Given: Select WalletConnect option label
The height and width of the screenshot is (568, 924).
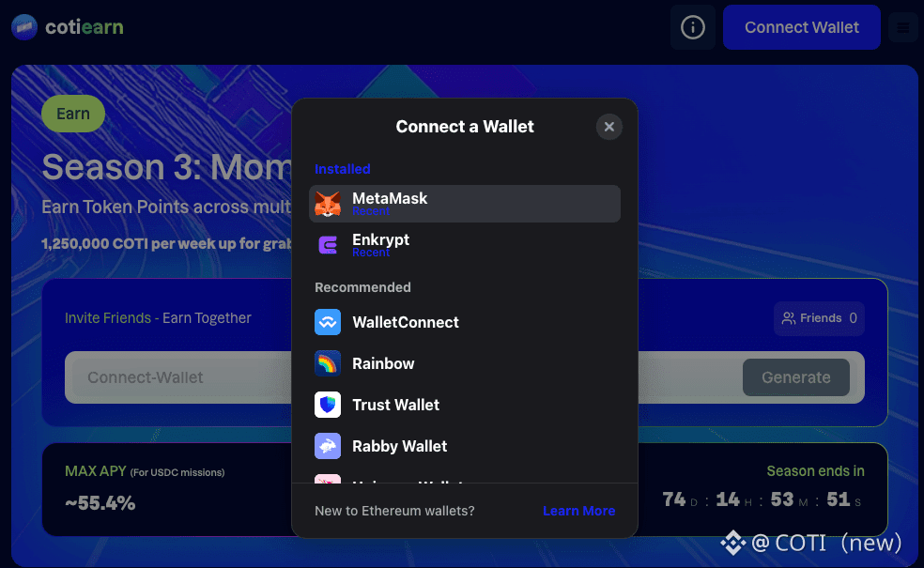Looking at the screenshot, I should pyautogui.click(x=406, y=322).
